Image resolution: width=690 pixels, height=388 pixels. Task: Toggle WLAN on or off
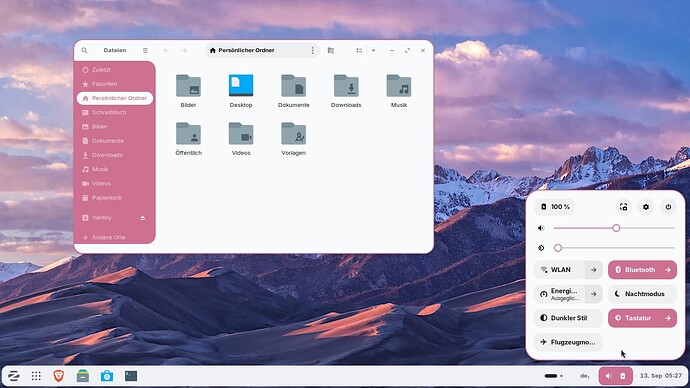(x=560, y=270)
